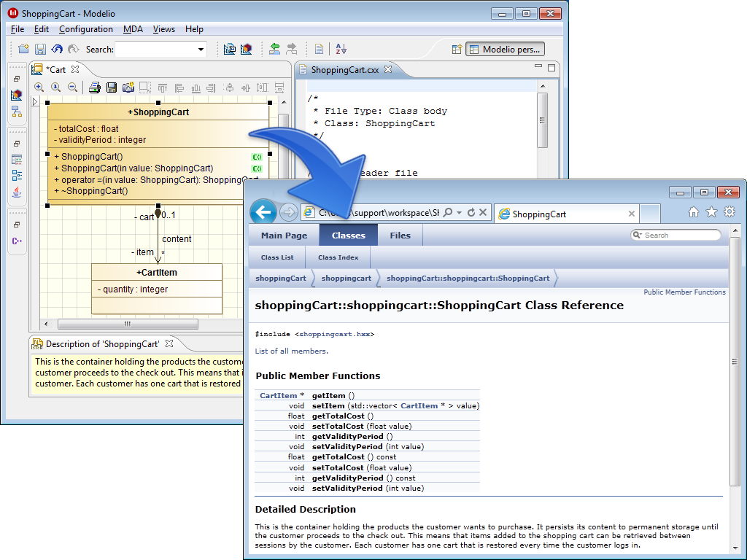
Task: Open the checklist outline view in sidebar
Action: tap(17, 176)
